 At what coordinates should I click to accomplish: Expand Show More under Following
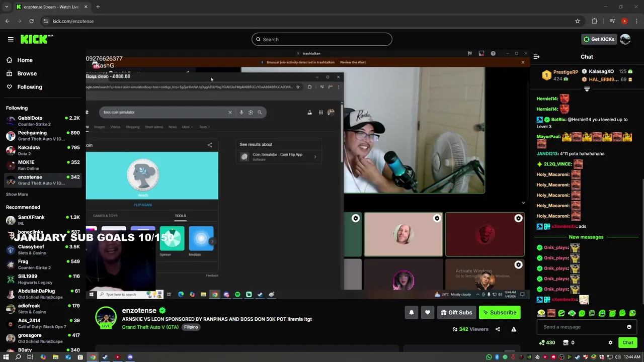tap(17, 195)
